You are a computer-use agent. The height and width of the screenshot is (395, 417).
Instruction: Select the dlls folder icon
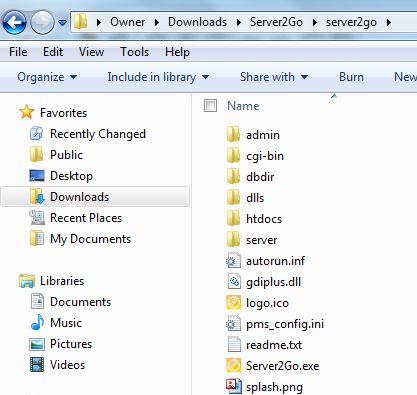[x=233, y=197]
